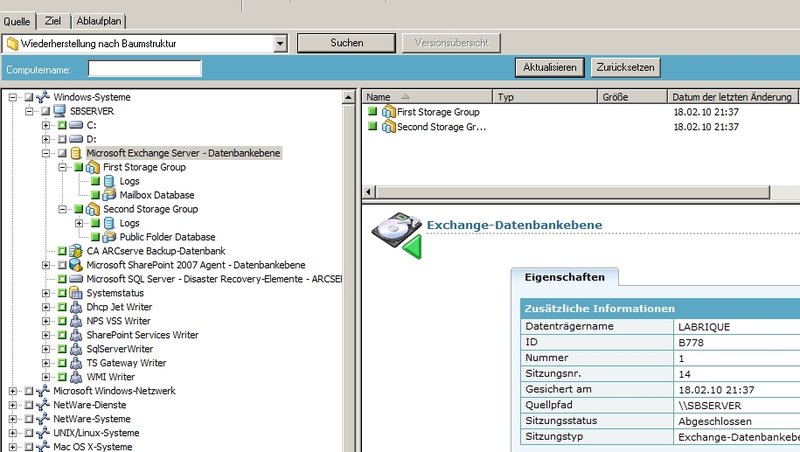Image resolution: width=800 pixels, height=452 pixels.
Task: Collapse the Microsoft Exchange Server node
Action: coord(46,153)
